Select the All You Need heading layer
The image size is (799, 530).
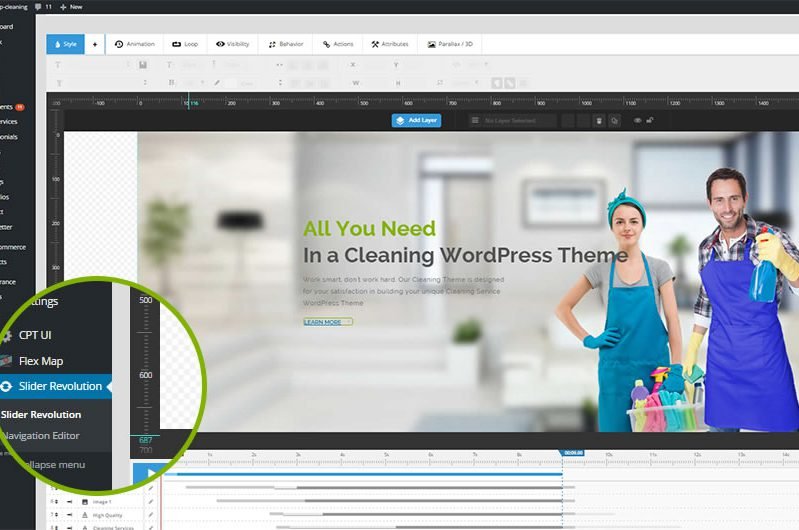[x=369, y=229]
